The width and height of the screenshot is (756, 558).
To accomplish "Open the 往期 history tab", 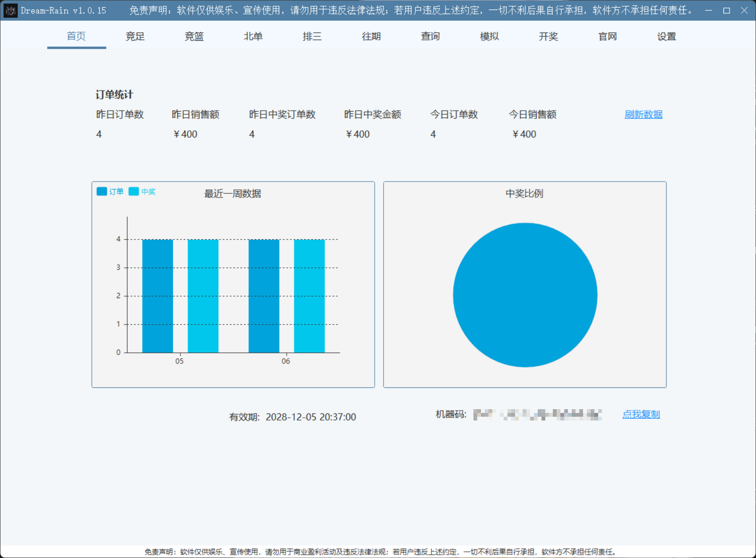I will [371, 36].
